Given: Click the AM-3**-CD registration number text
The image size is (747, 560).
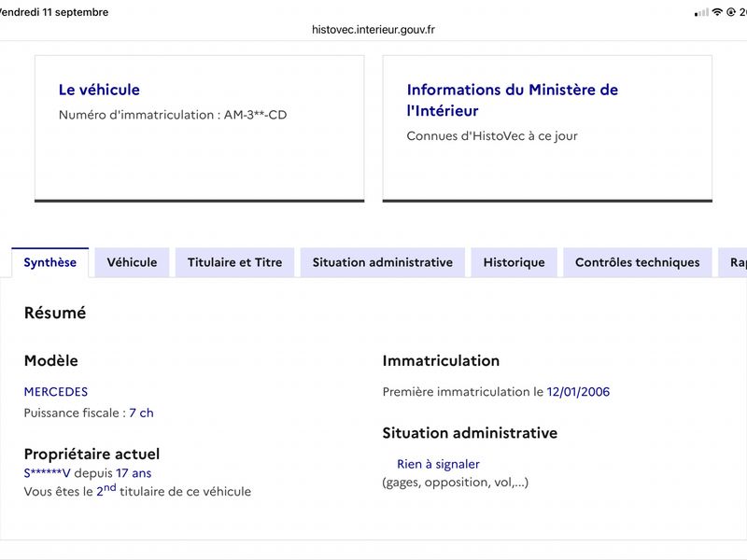Looking at the screenshot, I should click(255, 115).
